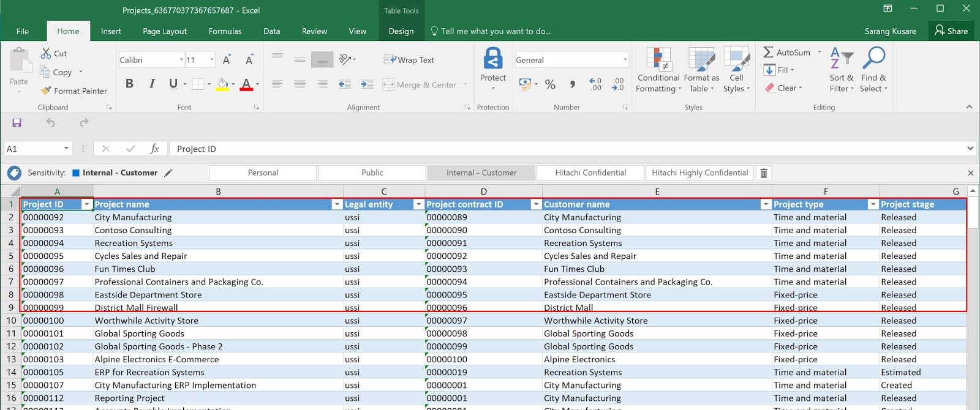
Task: Open Project name column filter dropdown
Action: (336, 204)
